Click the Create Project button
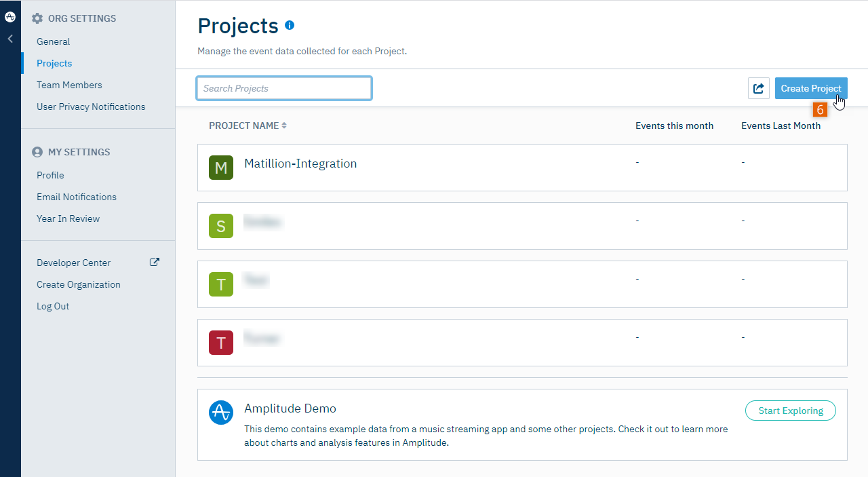 811,88
